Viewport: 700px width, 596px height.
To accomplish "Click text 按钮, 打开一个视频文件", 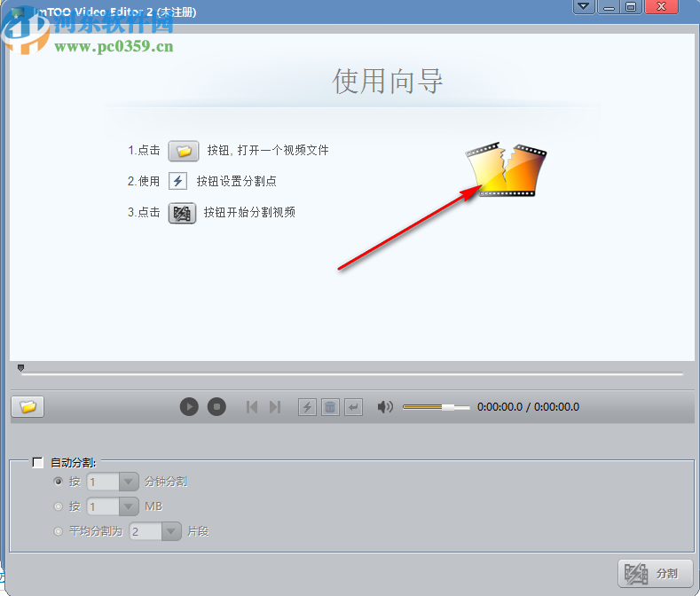I will click(268, 151).
